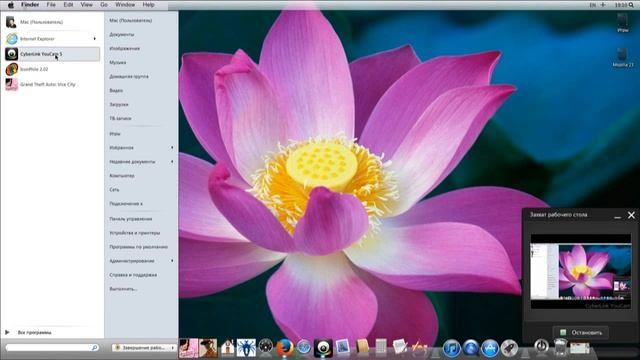The width and height of the screenshot is (640, 360).
Task: Open Панель управления
Action: pyautogui.click(x=131, y=219)
